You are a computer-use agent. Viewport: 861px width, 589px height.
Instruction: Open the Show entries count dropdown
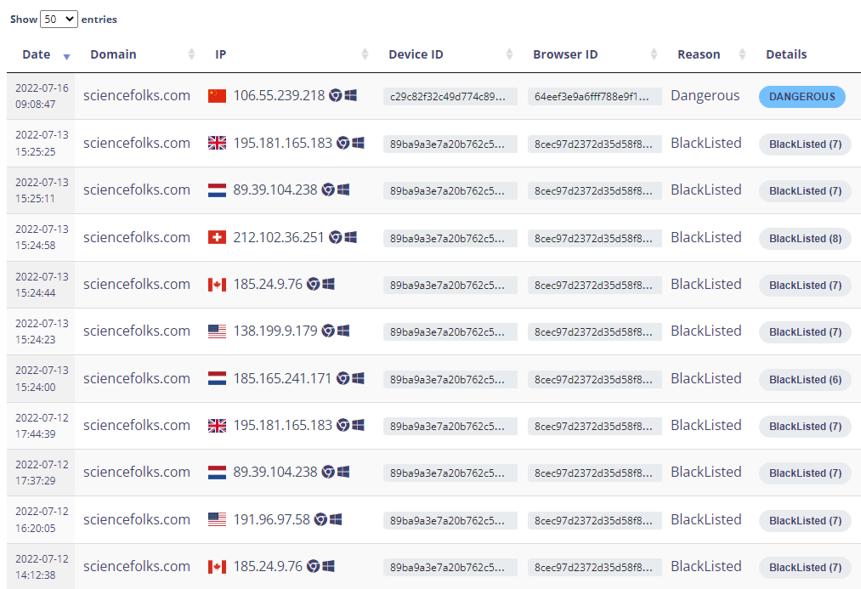[x=59, y=19]
